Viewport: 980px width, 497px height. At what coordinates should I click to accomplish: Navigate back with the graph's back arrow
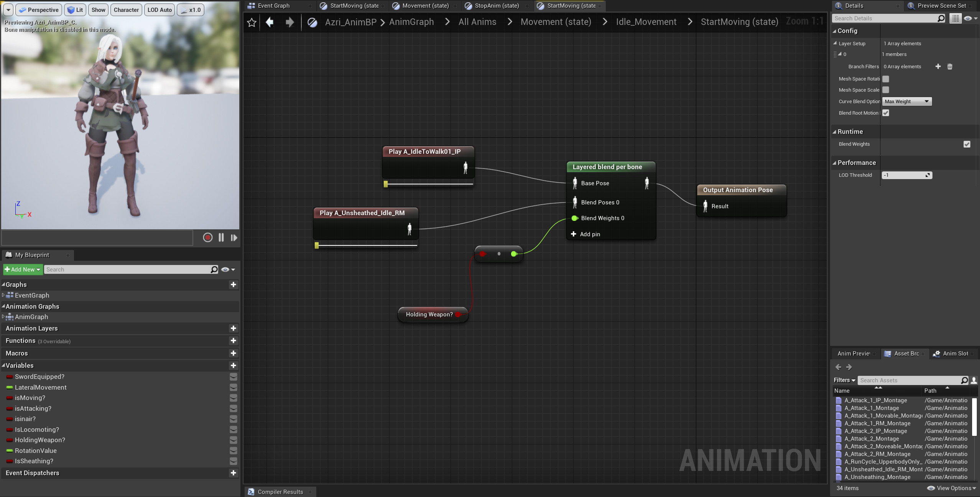[270, 22]
